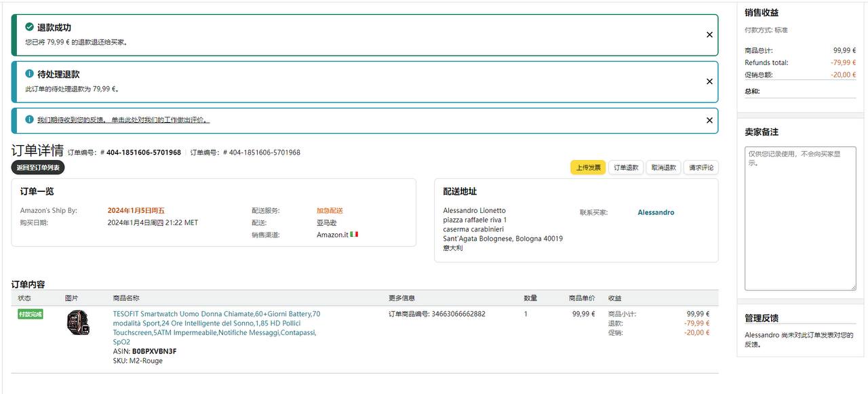
Task: Click the 订单退款 button
Action: (x=626, y=168)
